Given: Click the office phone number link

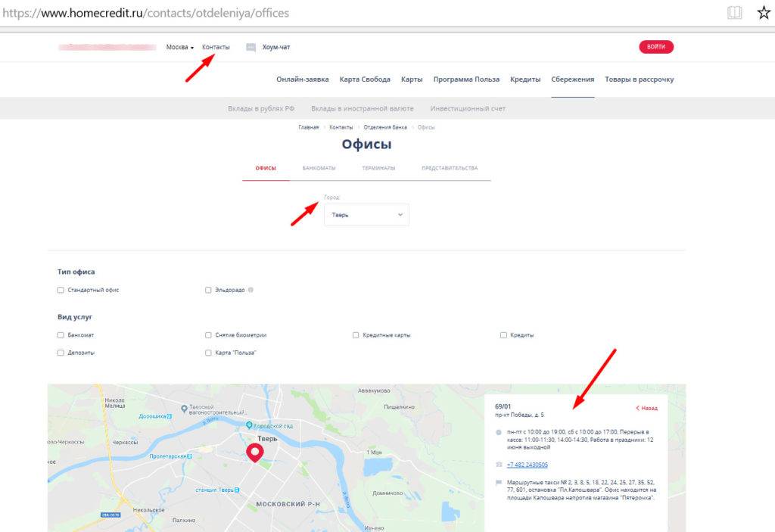Looking at the screenshot, I should (x=528, y=465).
